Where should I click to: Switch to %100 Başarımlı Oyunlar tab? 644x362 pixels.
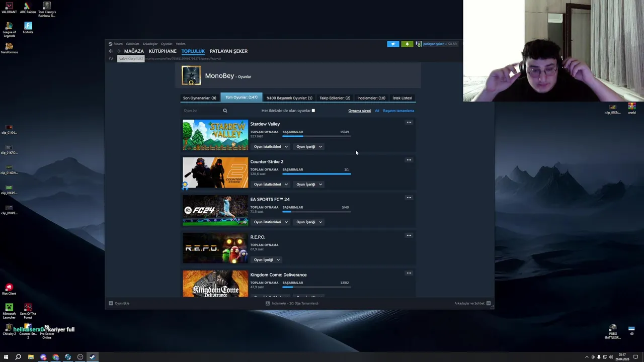coord(289,98)
